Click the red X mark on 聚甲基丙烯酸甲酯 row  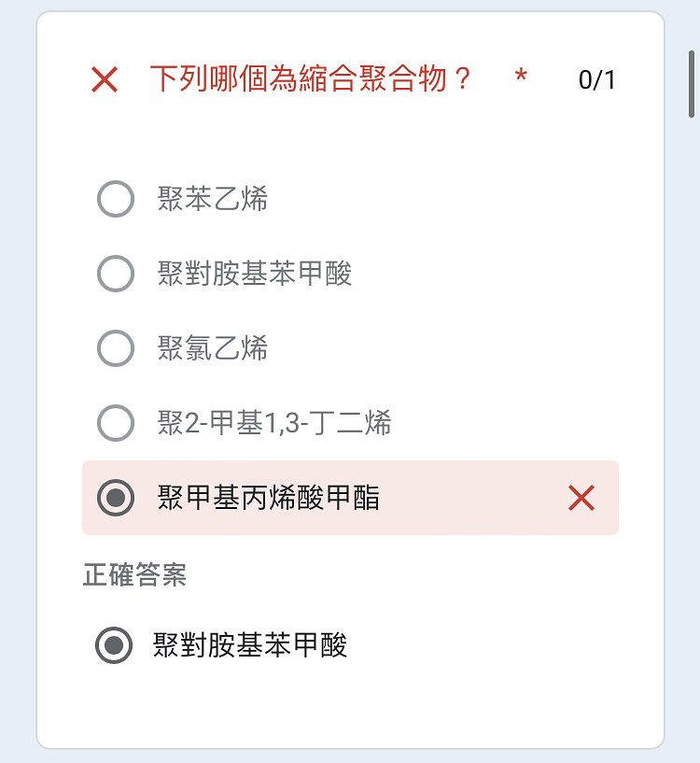point(581,498)
